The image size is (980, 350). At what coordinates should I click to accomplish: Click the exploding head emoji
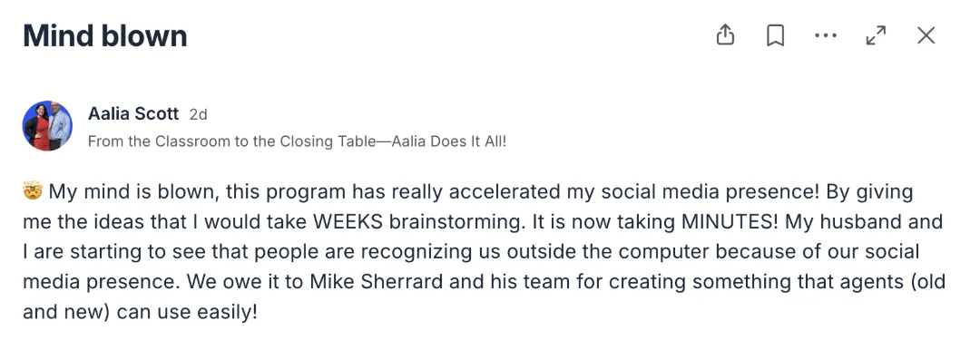coord(33,190)
